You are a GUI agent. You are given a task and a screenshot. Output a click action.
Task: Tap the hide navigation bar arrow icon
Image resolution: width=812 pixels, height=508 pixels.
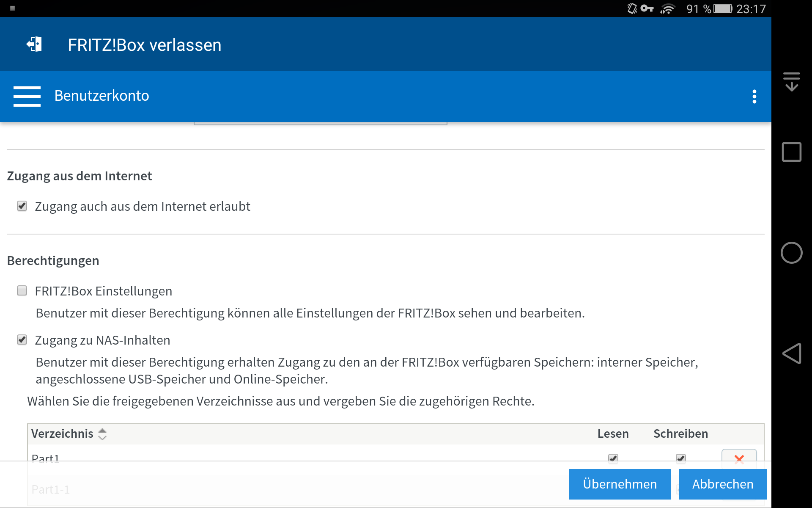coord(791,81)
